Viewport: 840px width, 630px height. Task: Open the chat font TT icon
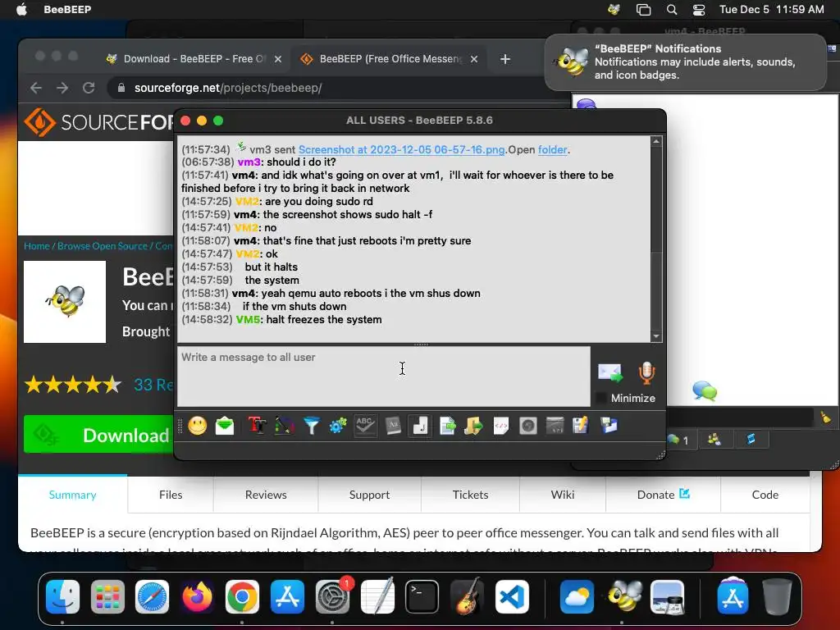(x=257, y=426)
